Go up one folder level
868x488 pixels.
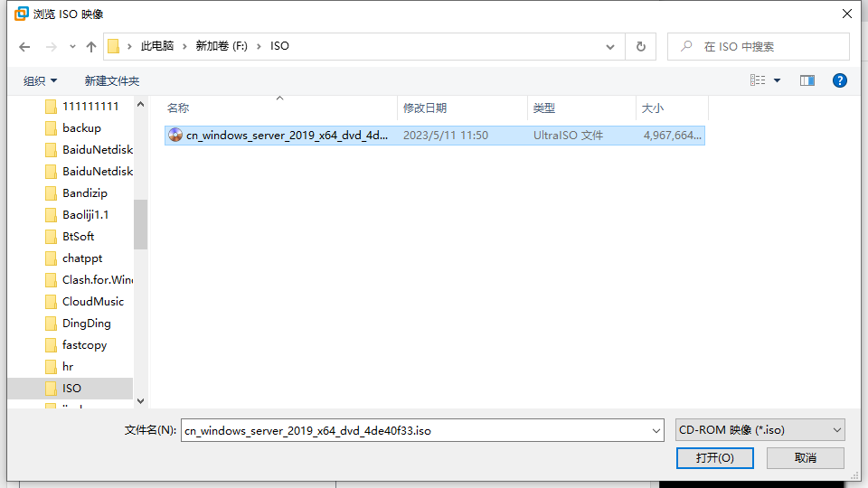click(91, 47)
